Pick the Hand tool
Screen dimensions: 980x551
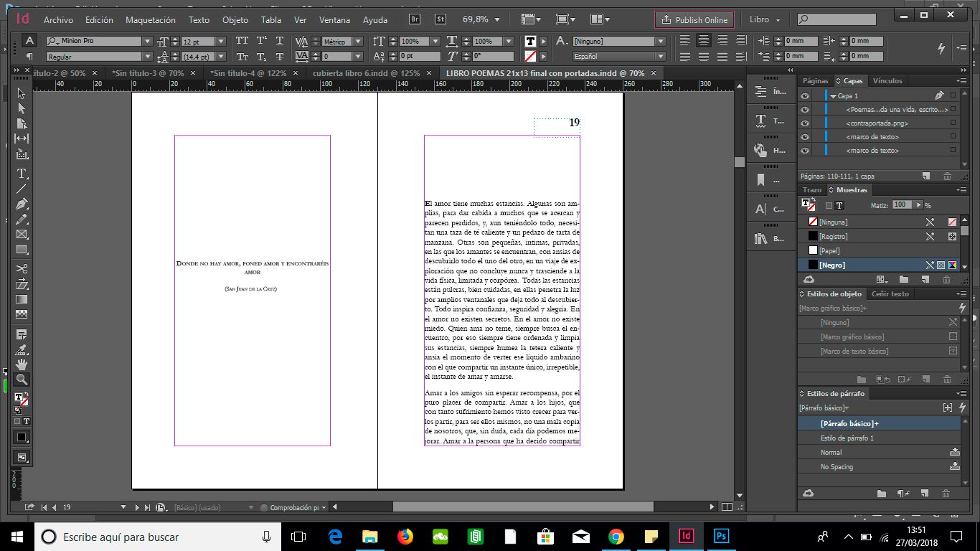(x=22, y=364)
